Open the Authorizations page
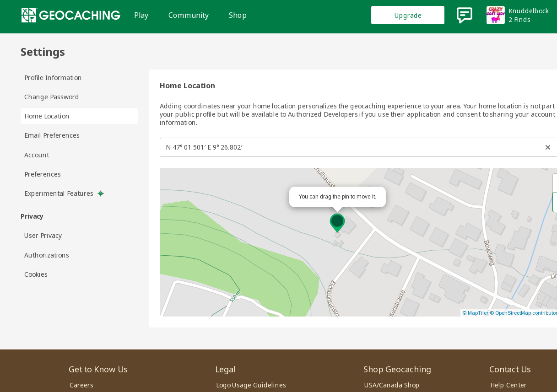Image resolution: width=557 pixels, height=392 pixels. coord(47,255)
